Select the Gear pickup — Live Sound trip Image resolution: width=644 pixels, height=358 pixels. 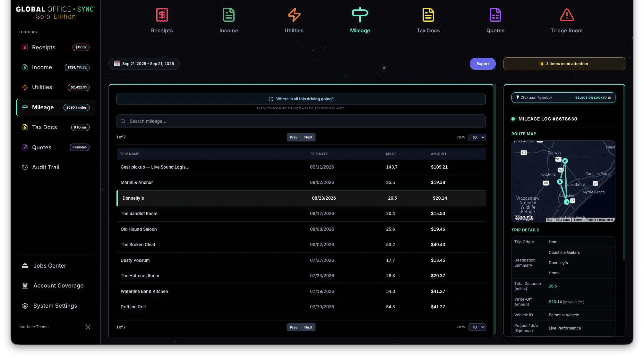(x=301, y=167)
